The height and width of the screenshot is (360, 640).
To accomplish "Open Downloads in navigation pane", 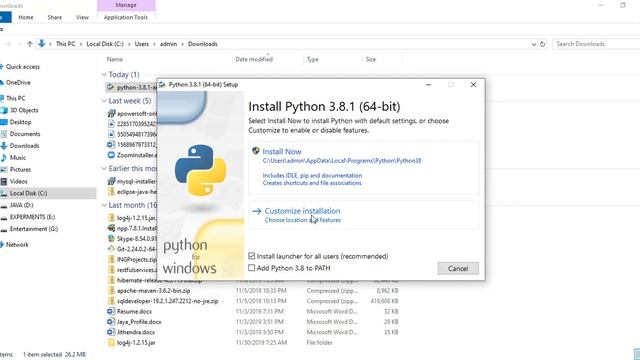I will pyautogui.click(x=24, y=146).
